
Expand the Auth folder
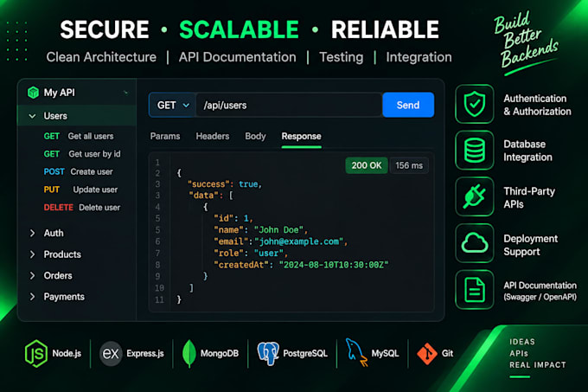pyautogui.click(x=47, y=233)
